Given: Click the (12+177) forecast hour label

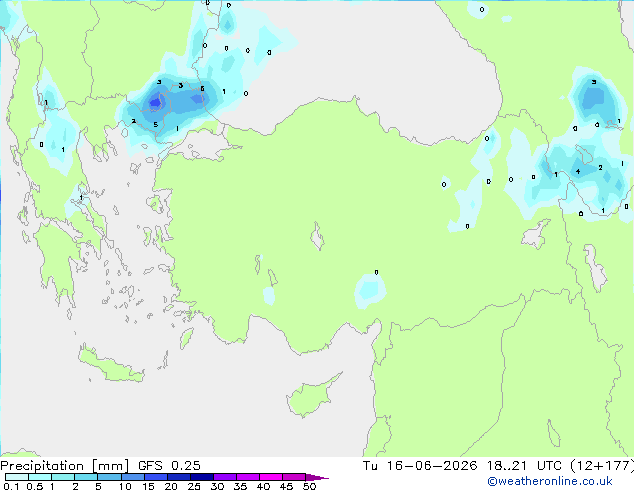Looking at the screenshot, I should pyautogui.click(x=602, y=466).
